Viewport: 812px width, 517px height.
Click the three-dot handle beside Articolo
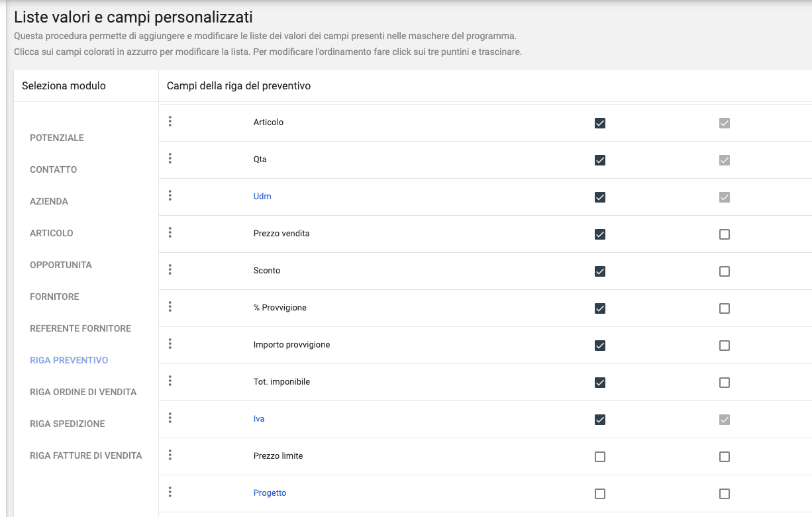[x=170, y=121]
